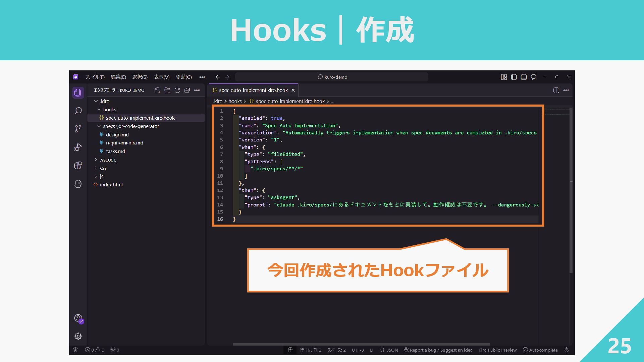
Task: Collapse all folders in Explorer
Action: click(x=187, y=90)
